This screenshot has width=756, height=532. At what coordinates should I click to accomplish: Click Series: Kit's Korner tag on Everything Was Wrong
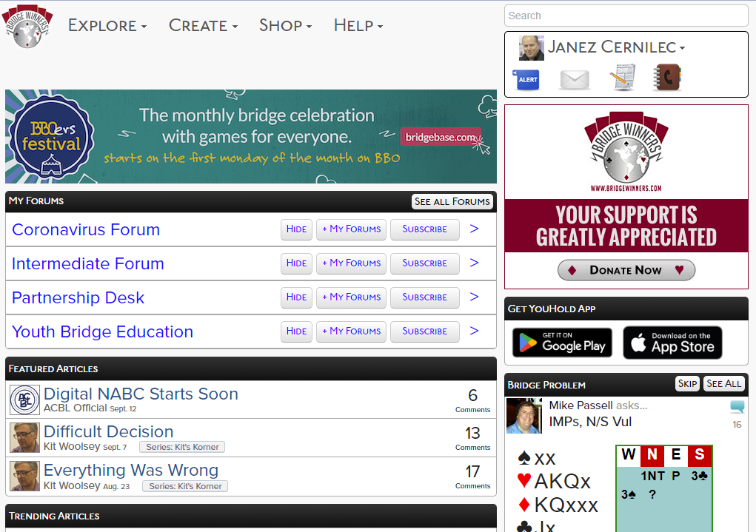tap(185, 486)
